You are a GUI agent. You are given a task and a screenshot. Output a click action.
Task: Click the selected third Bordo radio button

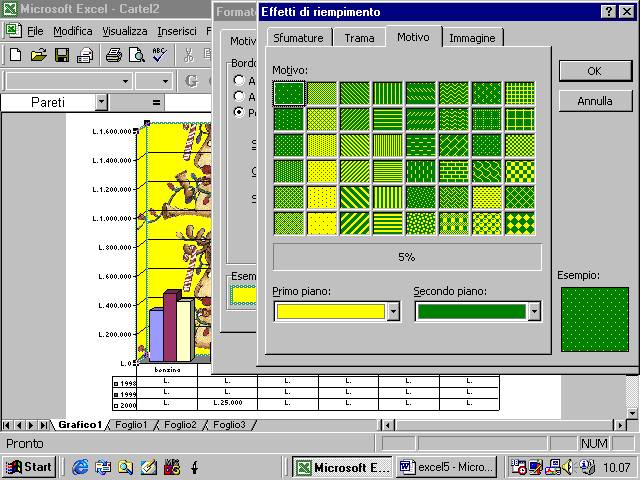239,112
